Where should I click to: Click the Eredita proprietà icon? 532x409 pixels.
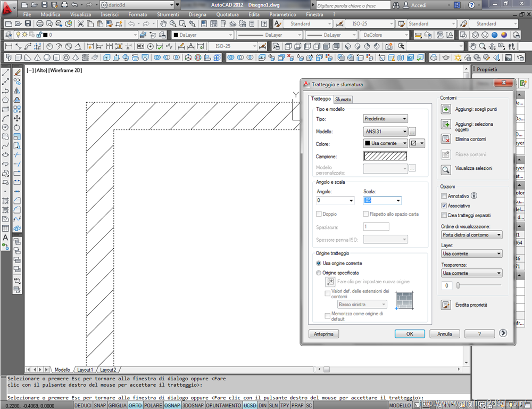pos(445,305)
